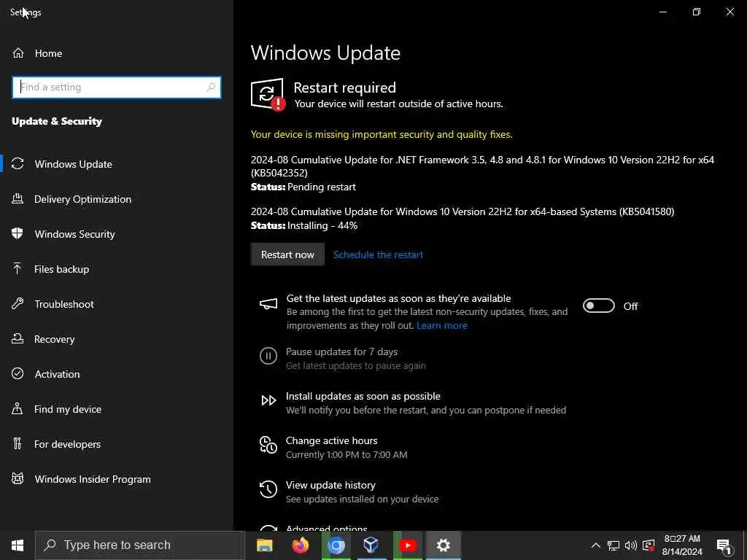This screenshot has height=560, width=747.
Task: Click the missing security fixes warning text
Action: click(x=382, y=134)
